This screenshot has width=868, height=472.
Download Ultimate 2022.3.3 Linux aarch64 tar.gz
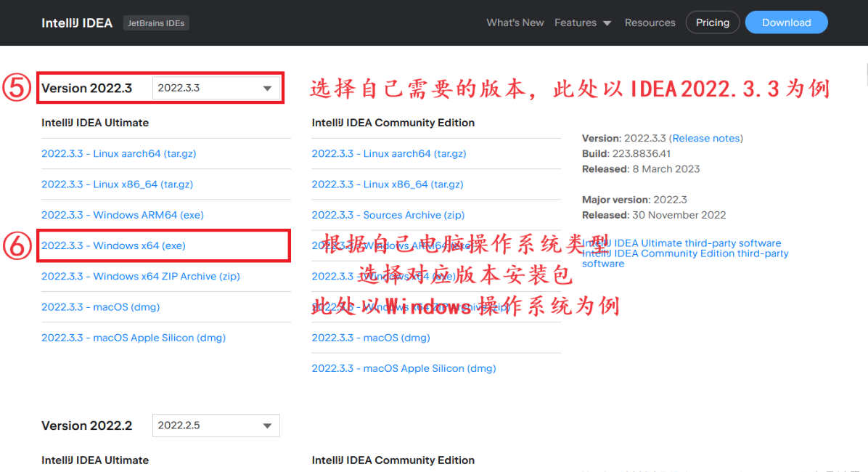pyautogui.click(x=118, y=154)
